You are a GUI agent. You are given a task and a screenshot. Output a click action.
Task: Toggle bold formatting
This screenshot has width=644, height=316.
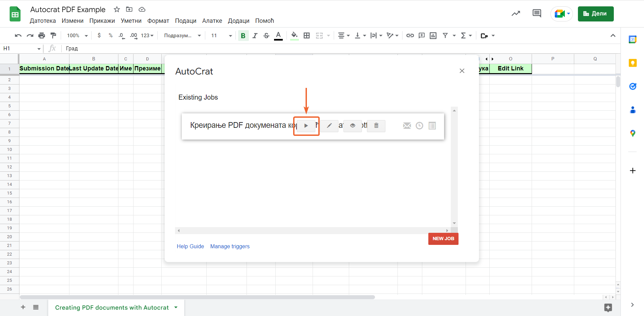(243, 36)
